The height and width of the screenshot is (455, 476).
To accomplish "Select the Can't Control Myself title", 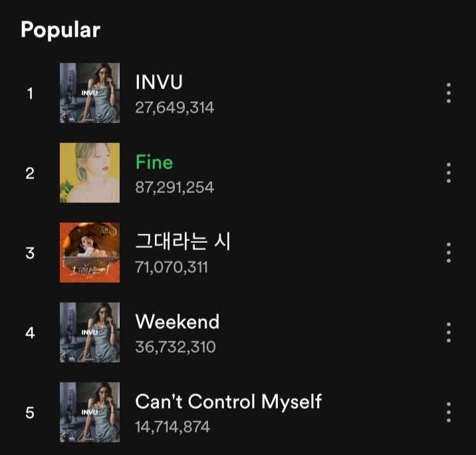I will (x=229, y=402).
